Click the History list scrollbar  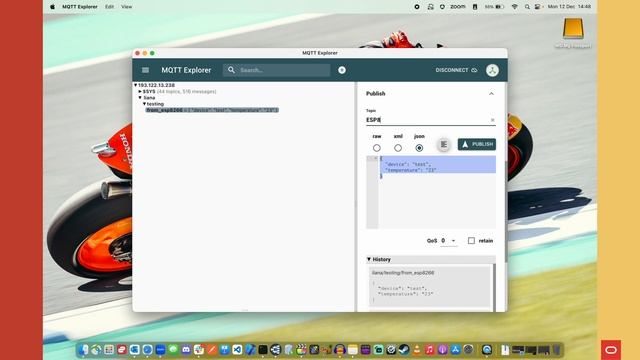(x=494, y=288)
